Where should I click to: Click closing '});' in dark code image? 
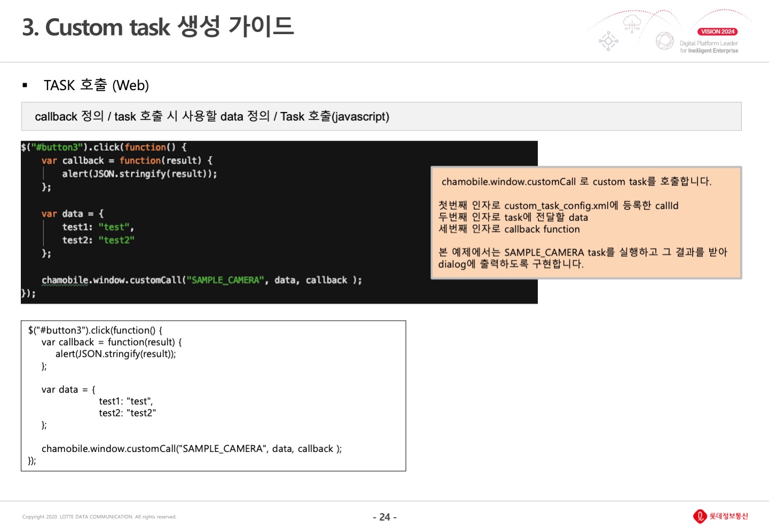tap(28, 293)
